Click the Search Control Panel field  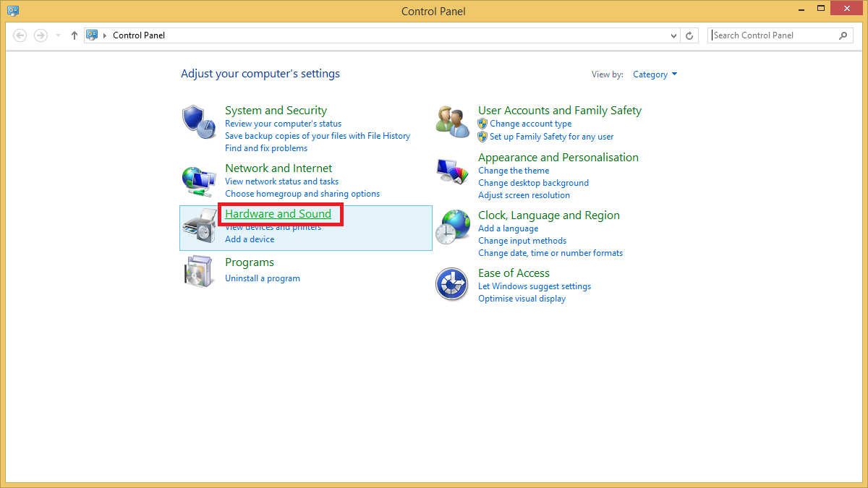coord(773,35)
